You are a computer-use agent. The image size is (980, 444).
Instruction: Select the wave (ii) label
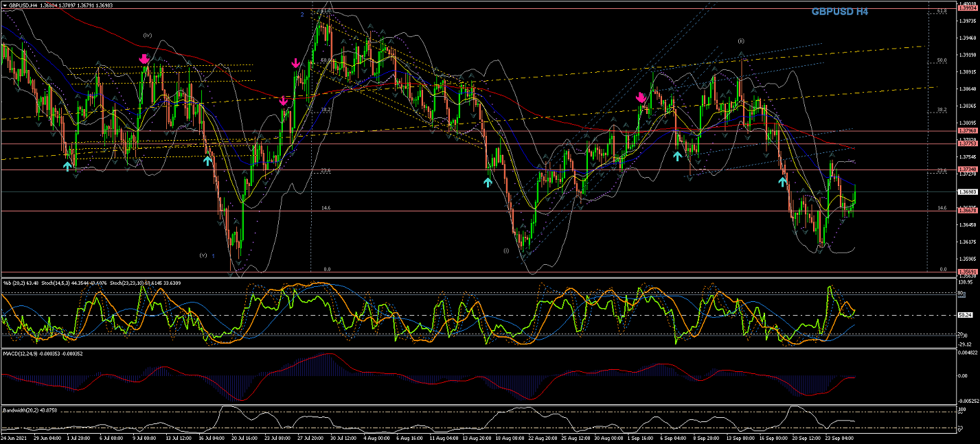[741, 41]
